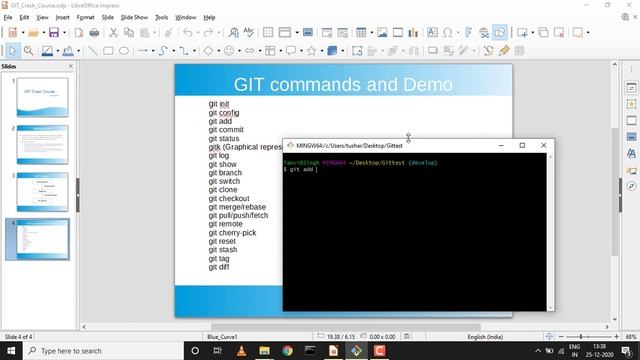Open the Gallery sidebar deck
Screen dimensions: 640x360
click(631, 170)
